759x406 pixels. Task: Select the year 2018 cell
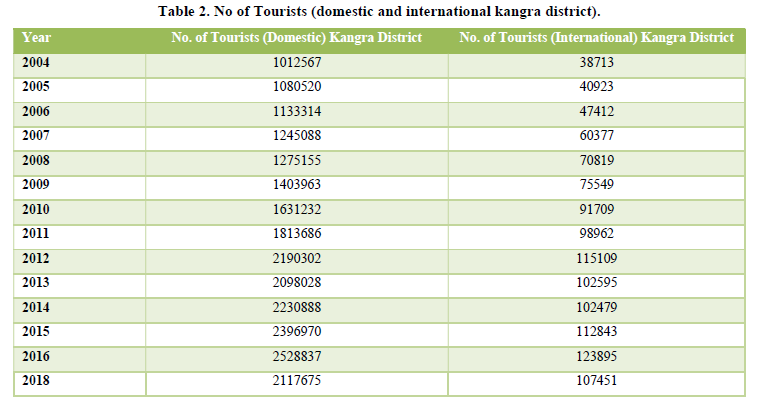37,381
